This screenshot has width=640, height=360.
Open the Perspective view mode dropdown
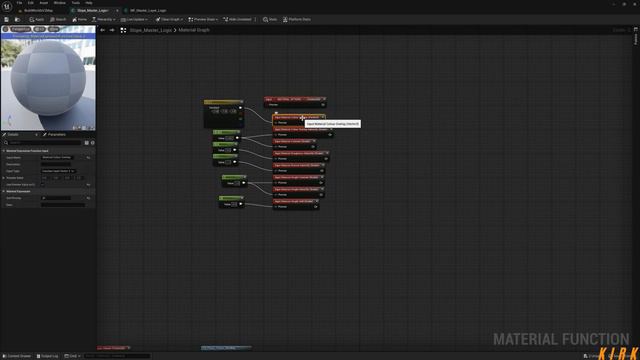tap(20, 29)
